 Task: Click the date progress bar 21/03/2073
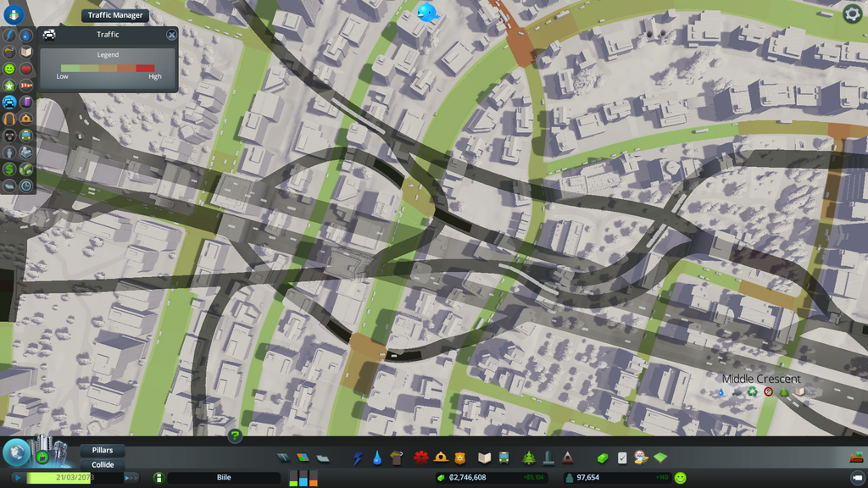pos(75,478)
